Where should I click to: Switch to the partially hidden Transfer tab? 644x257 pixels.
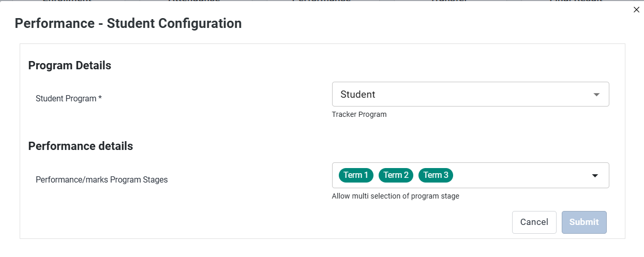pyautogui.click(x=449, y=1)
